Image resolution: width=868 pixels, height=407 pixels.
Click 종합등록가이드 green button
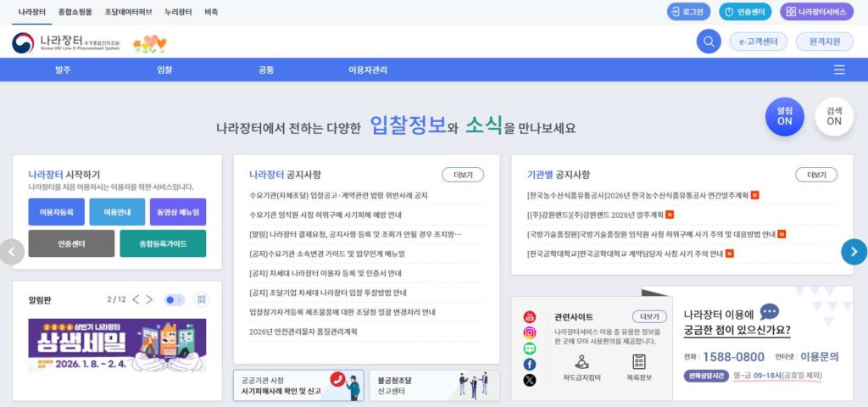tap(163, 243)
